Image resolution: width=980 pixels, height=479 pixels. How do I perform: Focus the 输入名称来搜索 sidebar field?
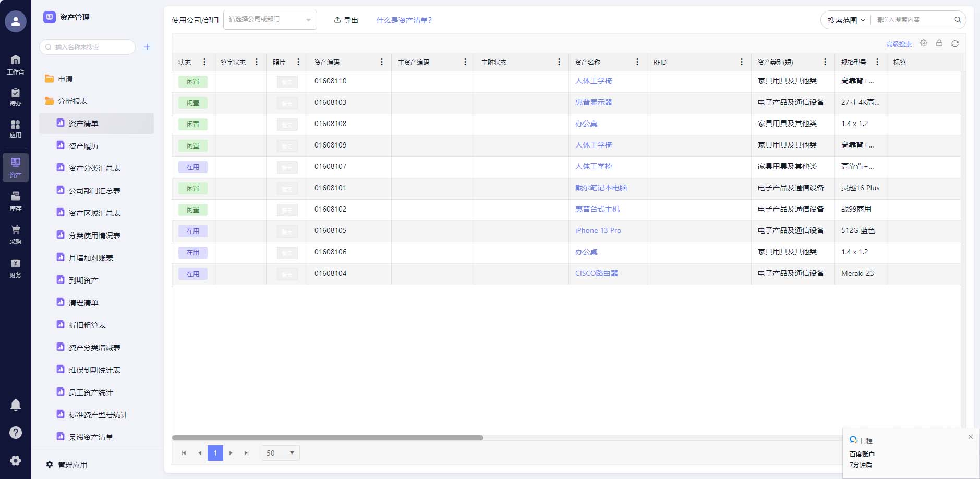(87, 47)
